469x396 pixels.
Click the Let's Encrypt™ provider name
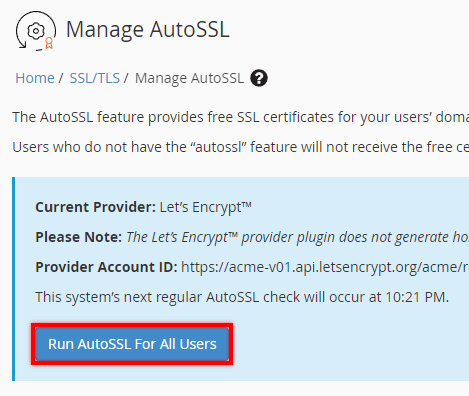[205, 207]
